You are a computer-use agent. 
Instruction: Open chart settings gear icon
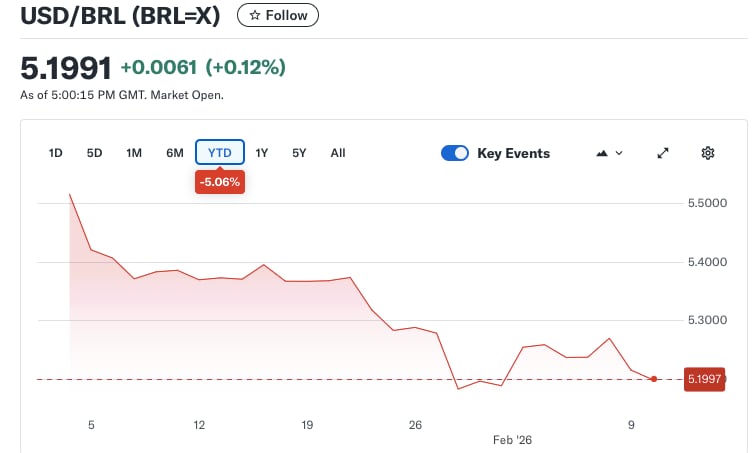click(x=708, y=153)
